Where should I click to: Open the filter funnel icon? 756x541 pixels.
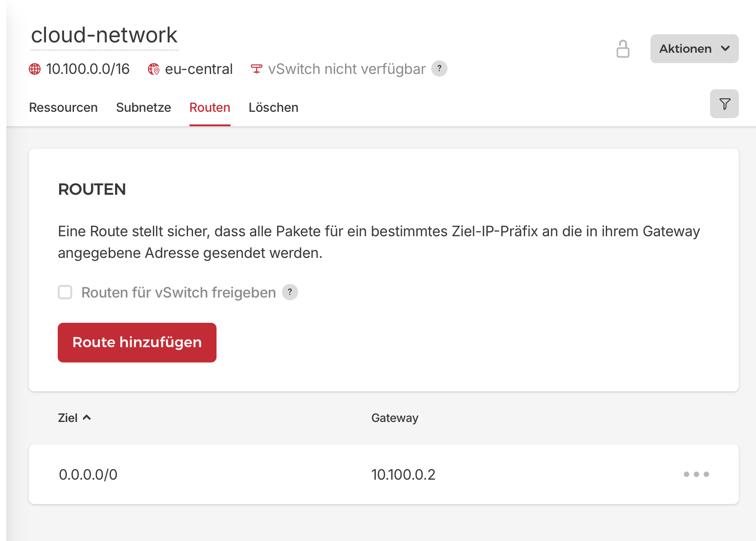pyautogui.click(x=724, y=104)
